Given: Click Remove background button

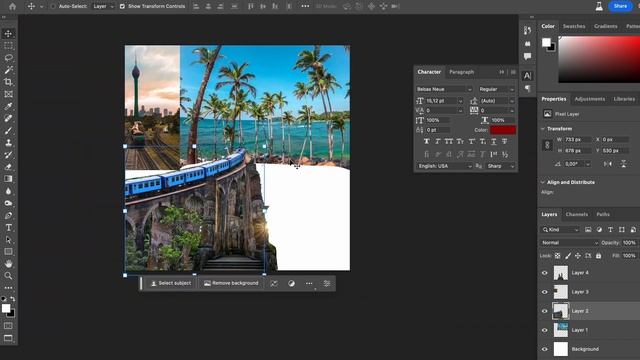Looking at the screenshot, I should (231, 283).
